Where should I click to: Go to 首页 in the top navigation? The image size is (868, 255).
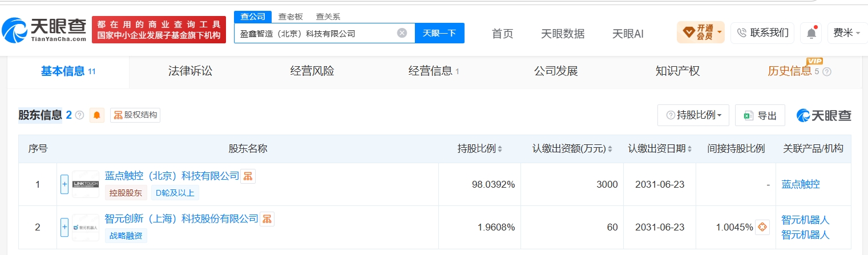(x=502, y=34)
